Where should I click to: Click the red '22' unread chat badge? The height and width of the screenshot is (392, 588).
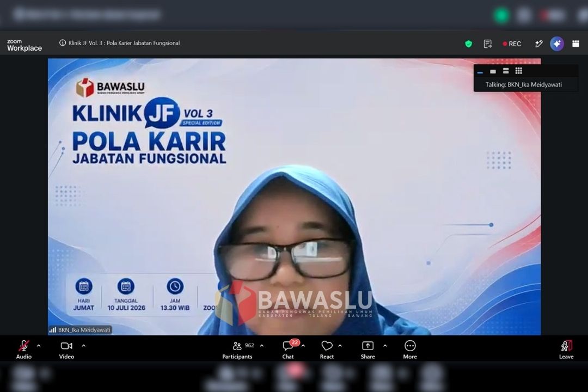pyautogui.click(x=295, y=342)
